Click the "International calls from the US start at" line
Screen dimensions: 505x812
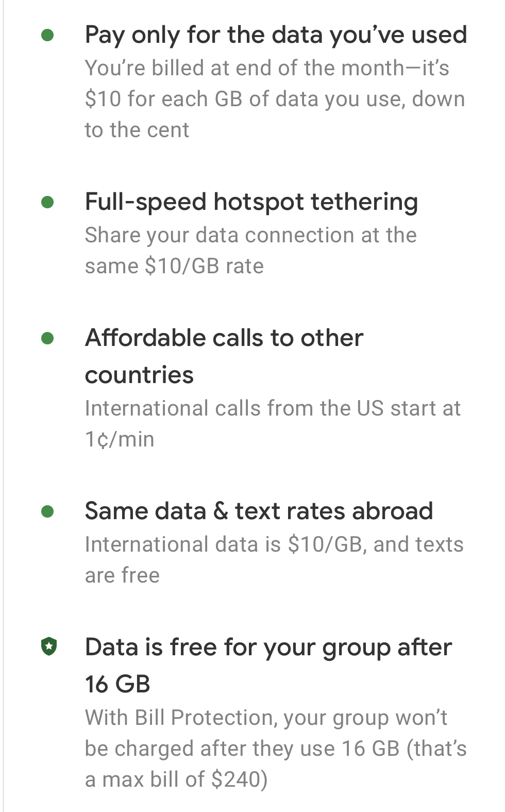click(x=273, y=408)
